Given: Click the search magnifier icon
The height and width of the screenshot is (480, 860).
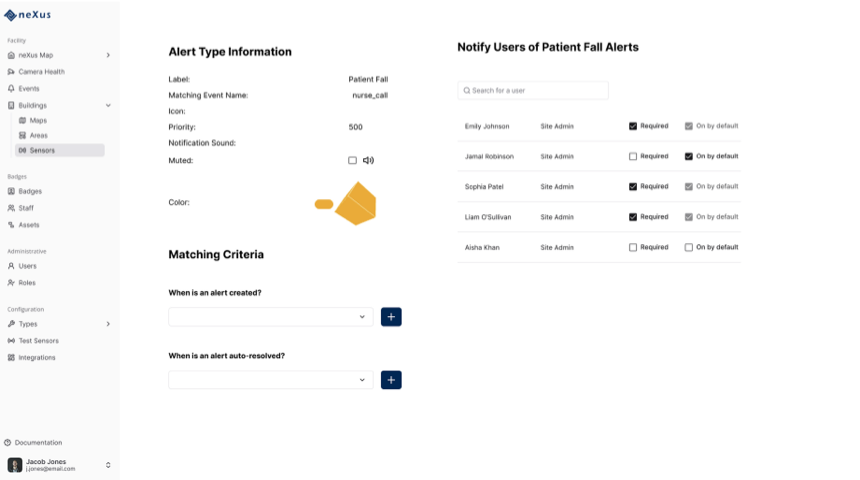Looking at the screenshot, I should click(467, 91).
